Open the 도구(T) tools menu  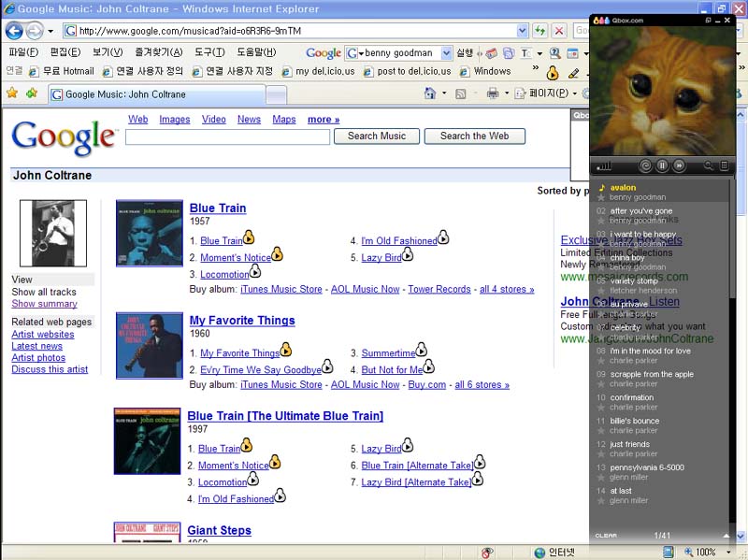[x=209, y=52]
